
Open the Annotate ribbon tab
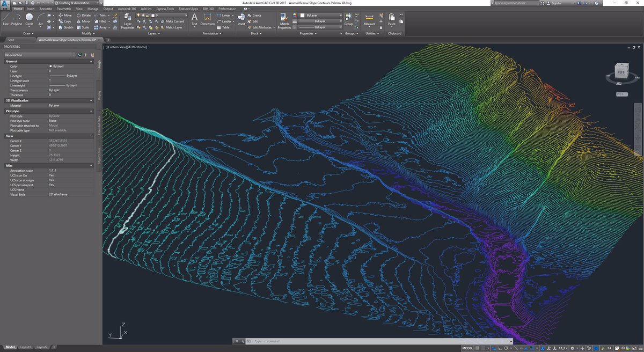point(46,9)
